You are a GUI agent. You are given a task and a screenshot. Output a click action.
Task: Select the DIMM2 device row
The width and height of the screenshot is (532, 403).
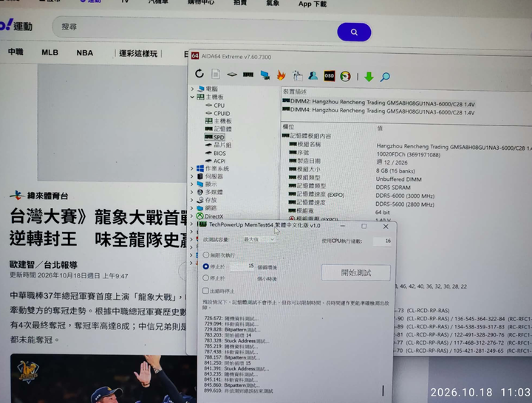[378, 103]
